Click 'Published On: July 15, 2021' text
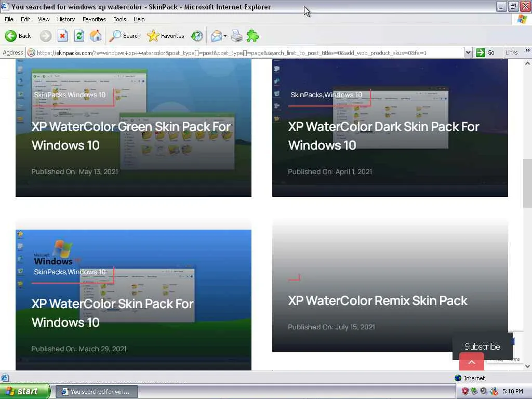Image resolution: width=532 pixels, height=399 pixels. coord(331,327)
